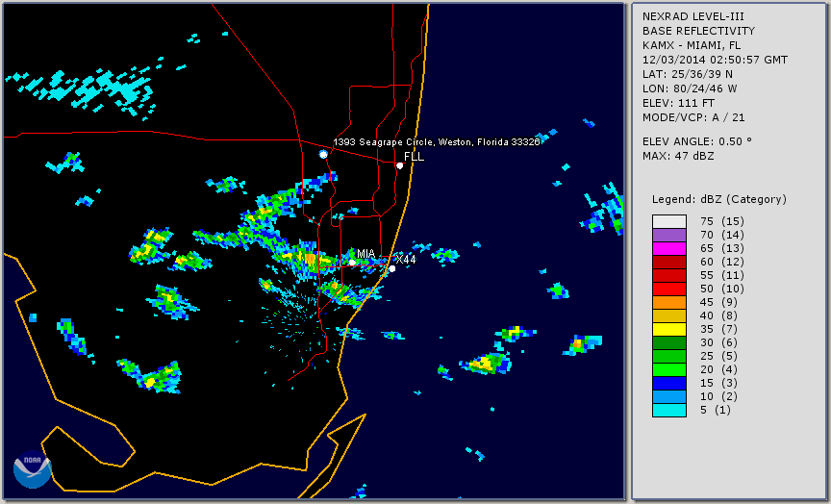Click the 'Legend: dBZ (Category)' heading

(x=719, y=199)
